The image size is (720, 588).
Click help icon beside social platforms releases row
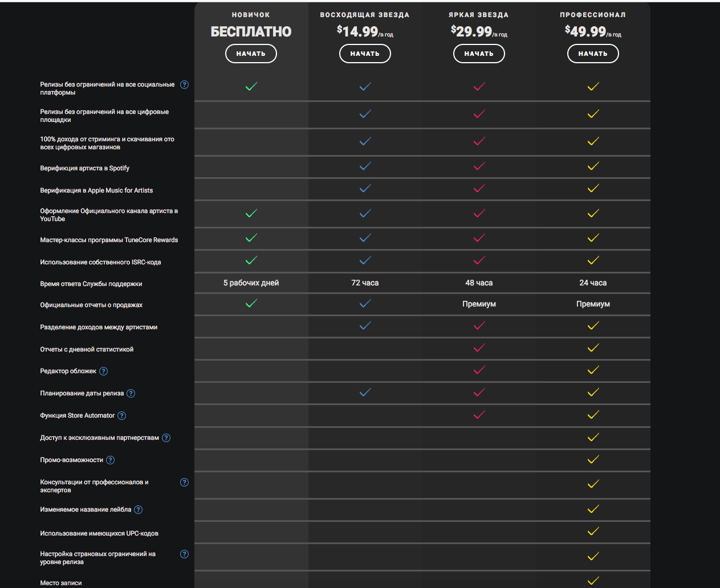(x=184, y=85)
